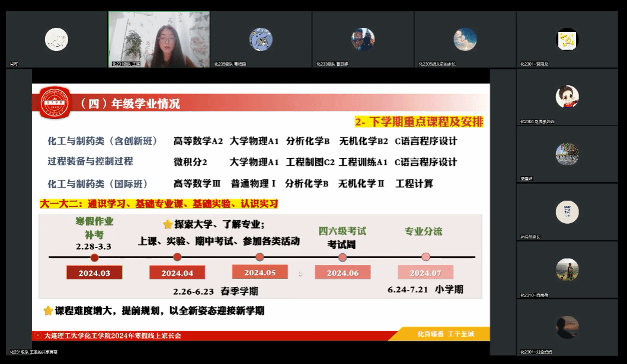Select the speaker's live video tile
This screenshot has width=627, height=364.
click(158, 40)
